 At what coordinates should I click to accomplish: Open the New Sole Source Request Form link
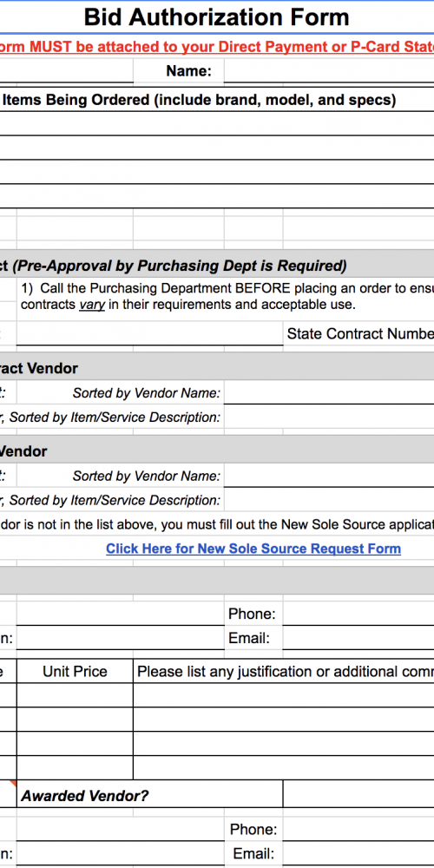[x=253, y=549]
